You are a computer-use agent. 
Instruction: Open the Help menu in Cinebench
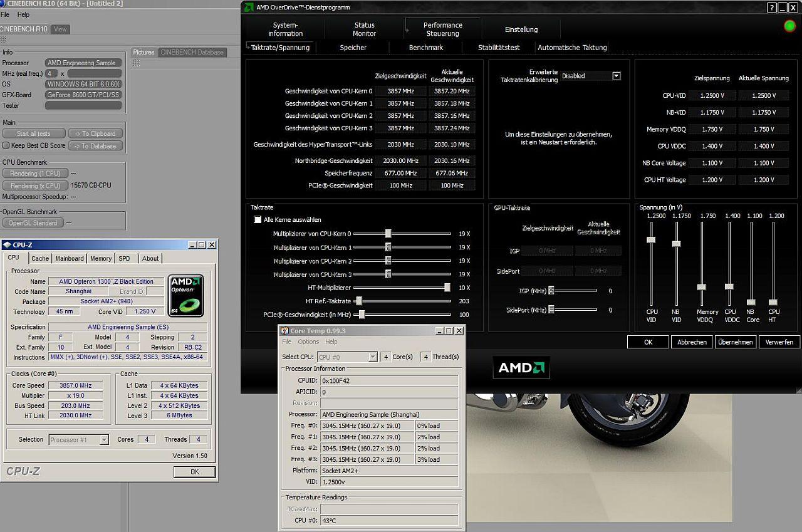[23, 14]
